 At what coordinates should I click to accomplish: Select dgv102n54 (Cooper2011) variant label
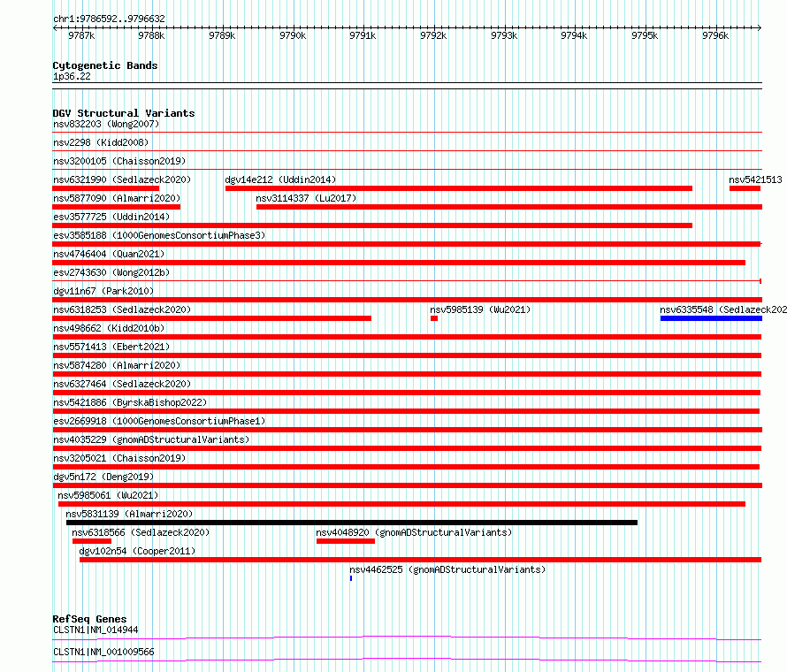137,551
